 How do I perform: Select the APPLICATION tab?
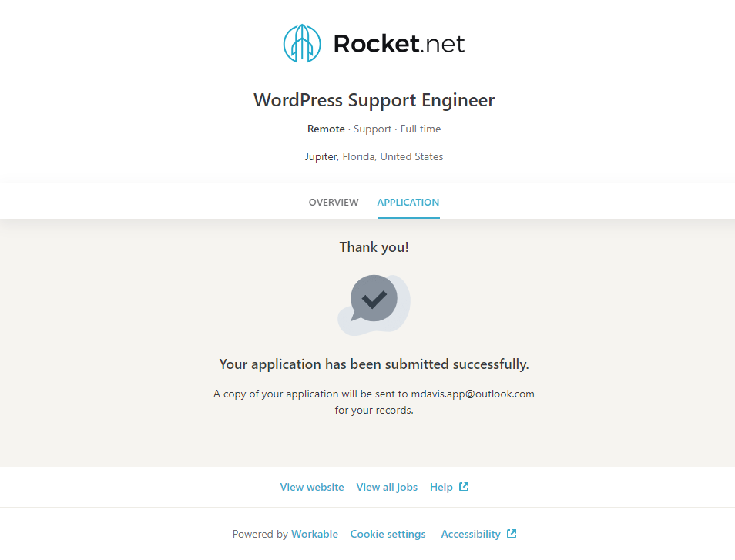[408, 203]
